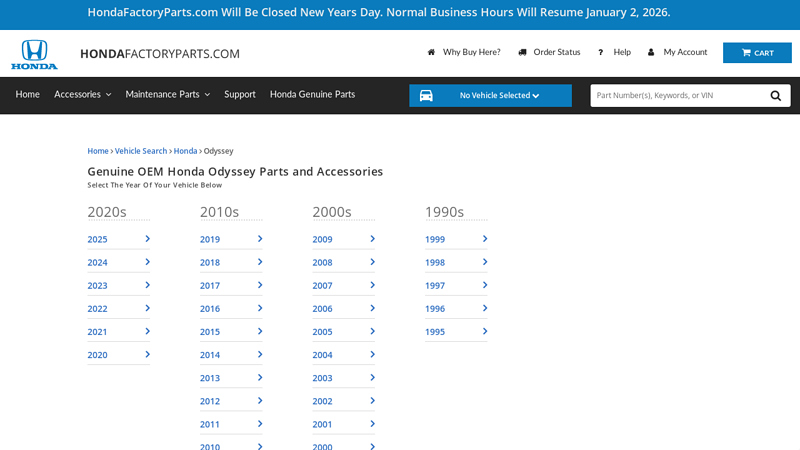Viewport: 800px width, 450px height.
Task: Expand the Accessories dropdown menu
Action: coord(83,94)
